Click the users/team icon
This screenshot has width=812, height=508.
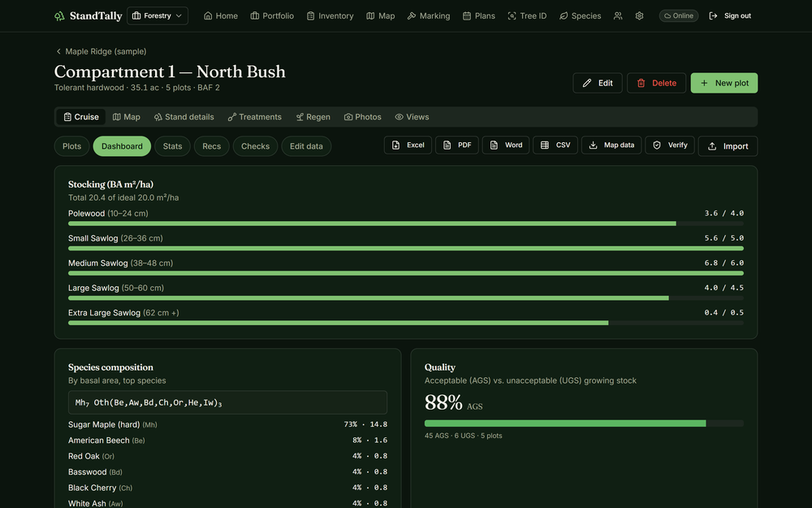click(x=618, y=16)
